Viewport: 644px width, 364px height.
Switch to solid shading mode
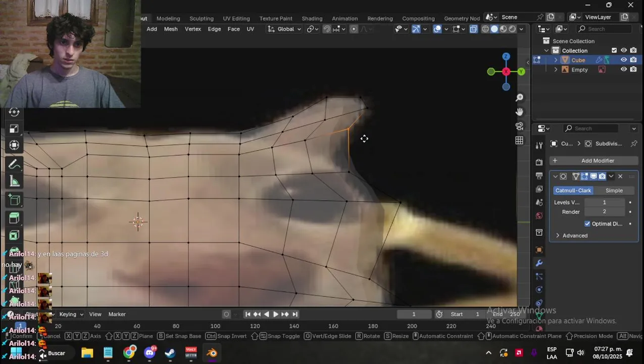(494, 29)
